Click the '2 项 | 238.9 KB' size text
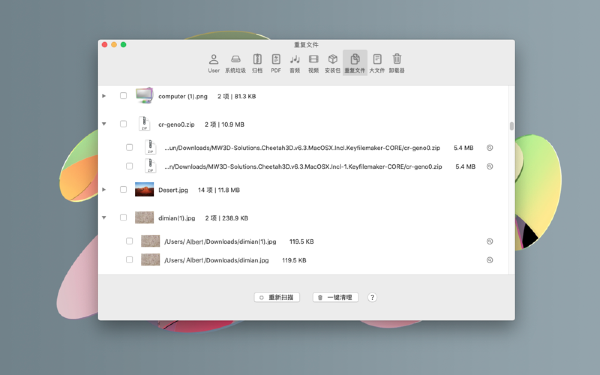Image resolution: width=600 pixels, height=375 pixels. [x=227, y=218]
